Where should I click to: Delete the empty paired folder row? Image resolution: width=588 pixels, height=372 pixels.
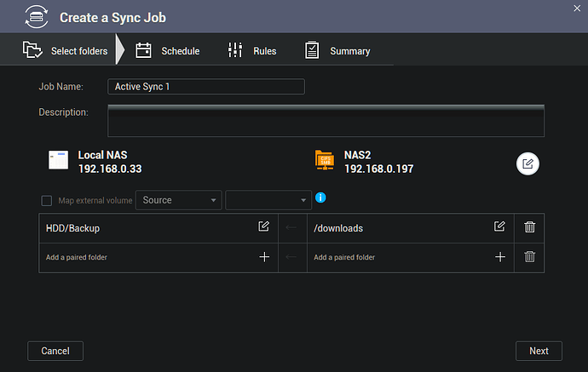click(529, 257)
